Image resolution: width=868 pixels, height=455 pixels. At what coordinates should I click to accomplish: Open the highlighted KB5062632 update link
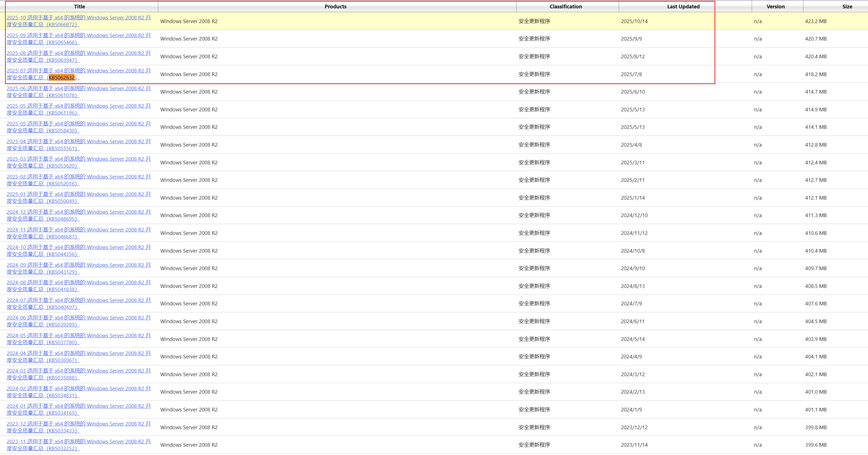(x=62, y=77)
